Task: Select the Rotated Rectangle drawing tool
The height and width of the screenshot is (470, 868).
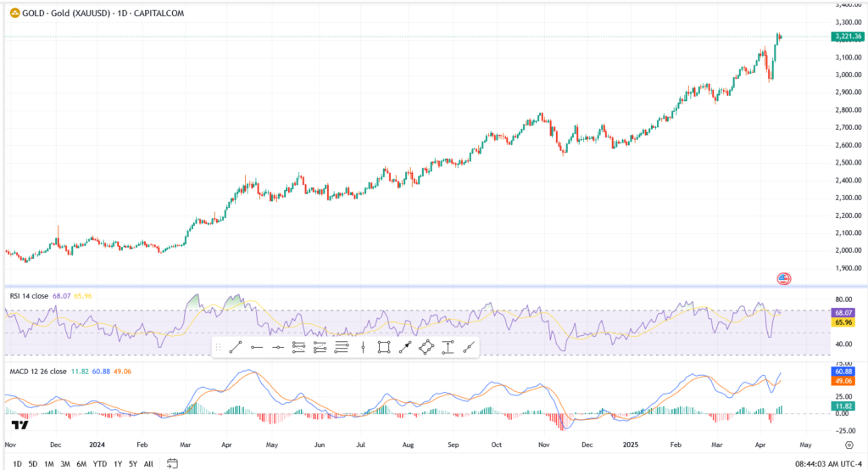Action: [x=426, y=347]
